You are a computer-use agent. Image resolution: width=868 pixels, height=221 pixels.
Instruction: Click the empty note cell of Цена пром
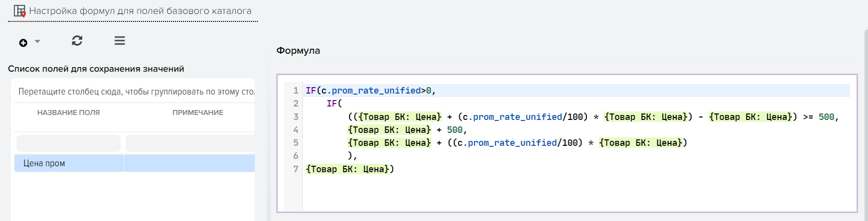(x=189, y=163)
